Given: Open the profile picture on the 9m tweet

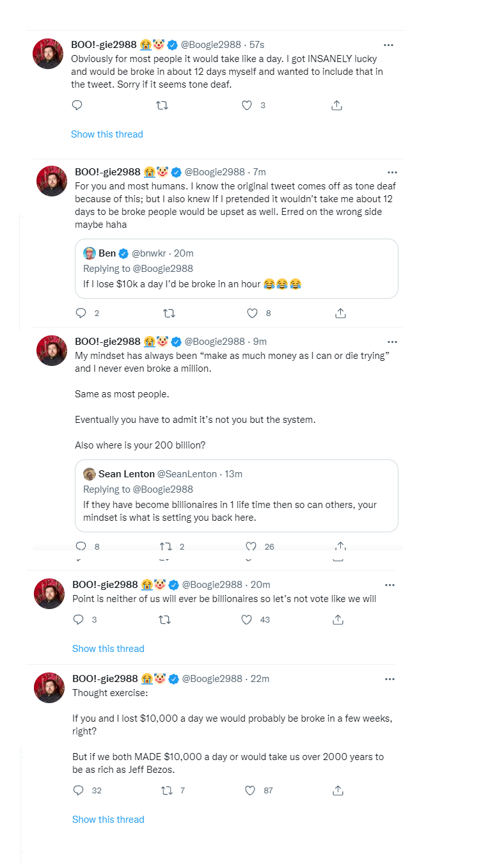Looking at the screenshot, I should point(52,351).
